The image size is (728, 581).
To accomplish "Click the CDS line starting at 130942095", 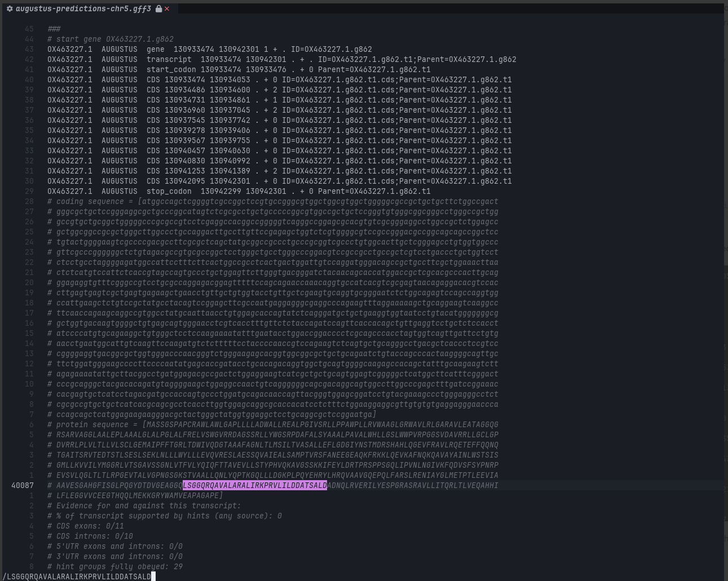I will point(279,181).
